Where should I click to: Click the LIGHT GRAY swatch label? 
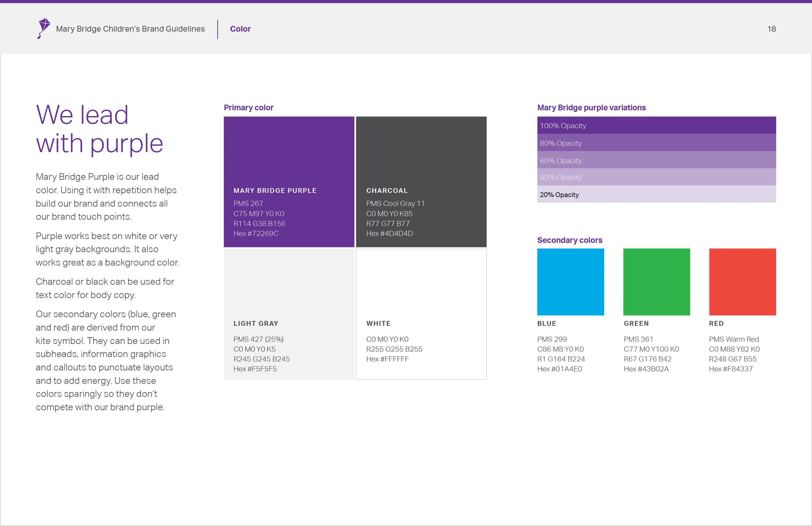click(x=256, y=323)
